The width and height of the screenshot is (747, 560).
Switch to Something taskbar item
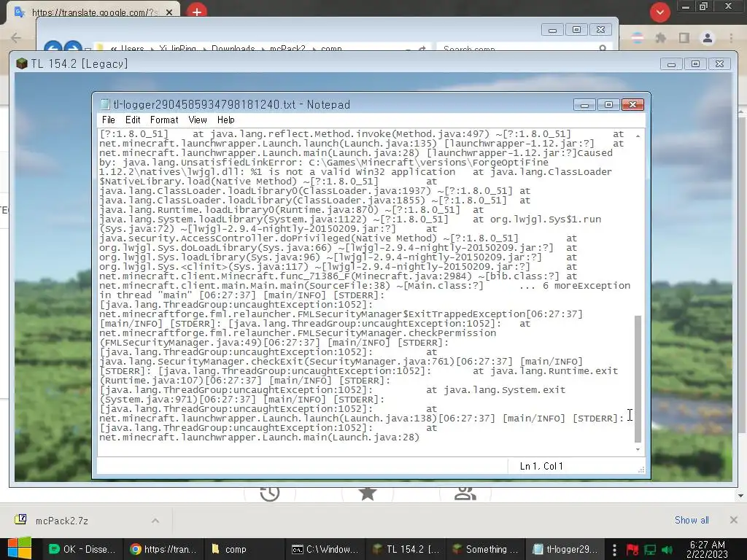487,549
